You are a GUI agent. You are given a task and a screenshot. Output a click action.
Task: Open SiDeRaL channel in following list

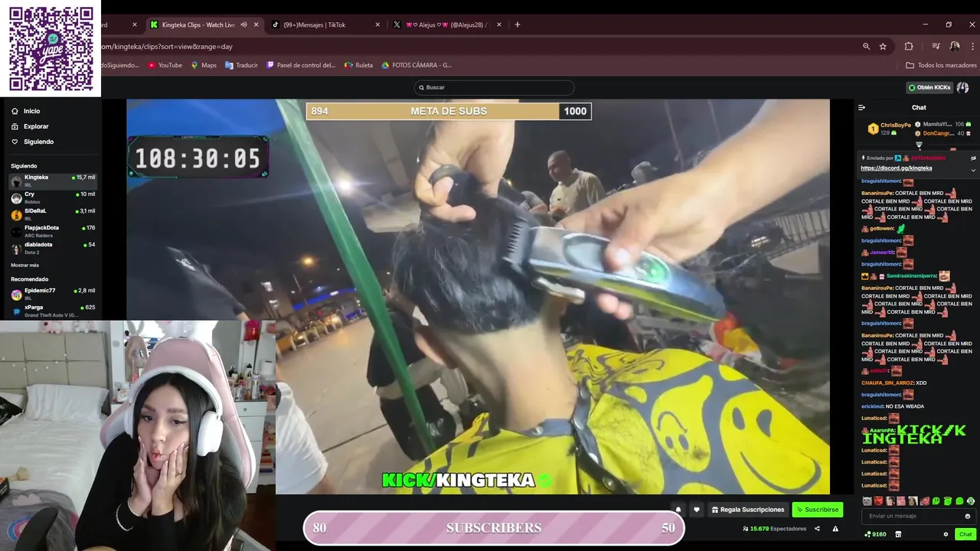pyautogui.click(x=53, y=215)
